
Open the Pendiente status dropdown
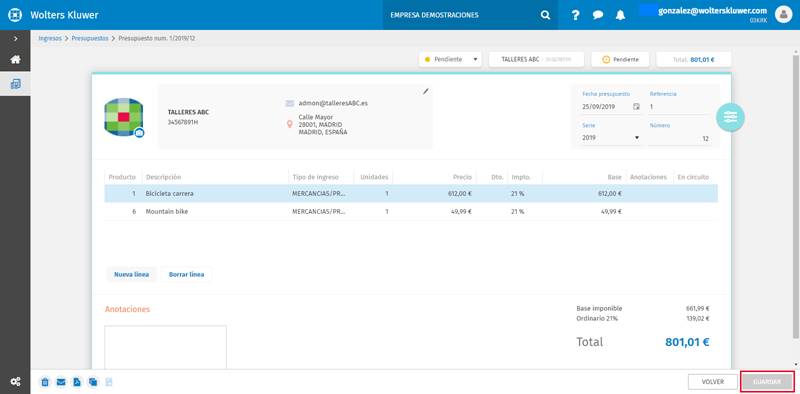point(450,59)
